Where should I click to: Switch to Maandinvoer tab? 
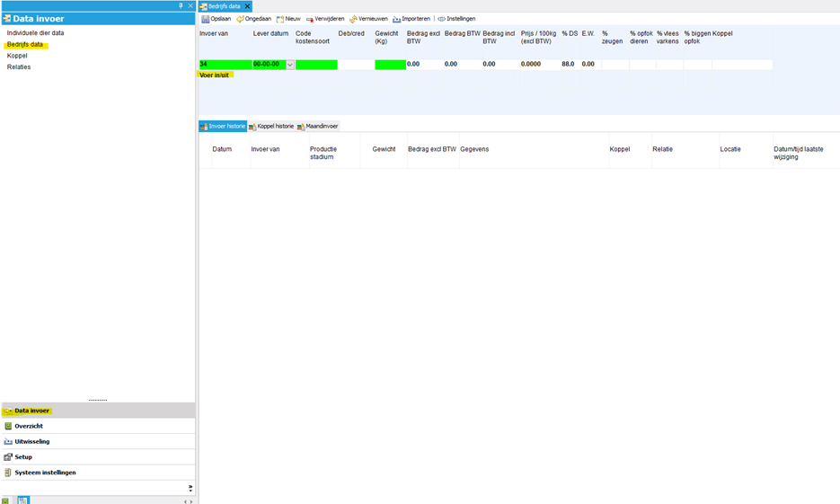click(318, 127)
